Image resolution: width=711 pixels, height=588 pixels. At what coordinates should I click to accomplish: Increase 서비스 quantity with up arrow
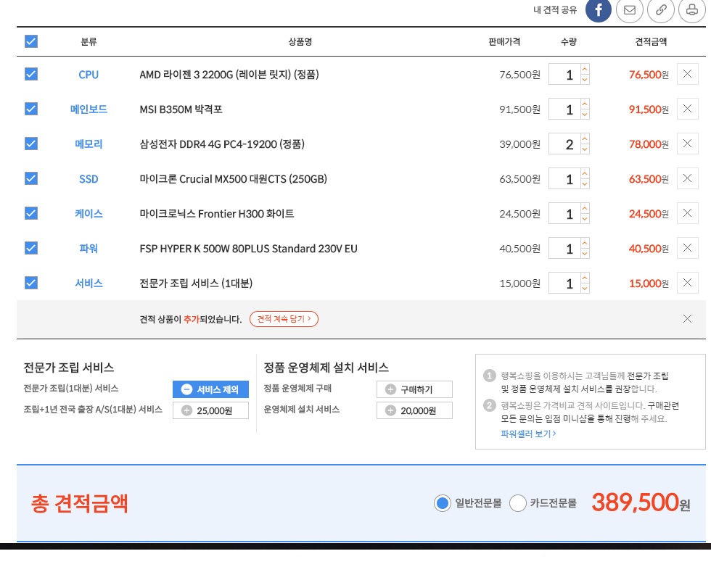(585, 278)
